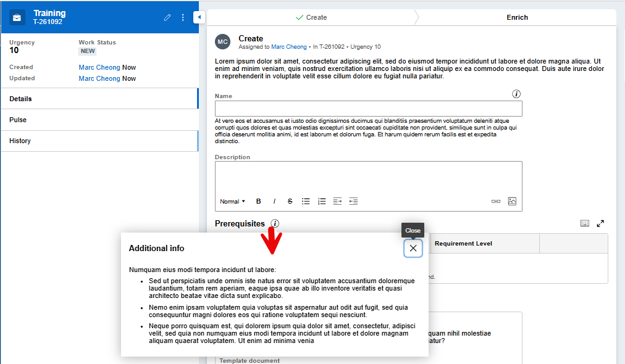Image resolution: width=625 pixels, height=364 pixels.
Task: Open the Normal paragraph style dropdown
Action: click(x=232, y=201)
